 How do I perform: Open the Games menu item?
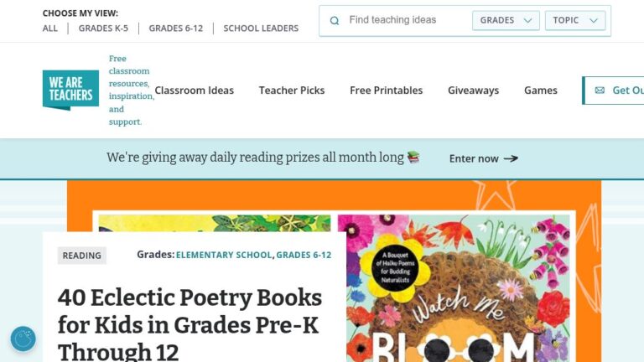541,90
